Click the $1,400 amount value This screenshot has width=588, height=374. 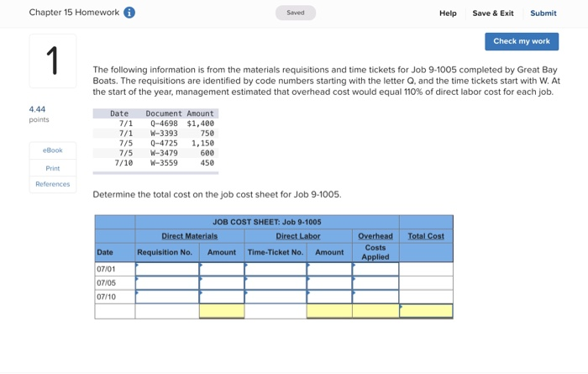[200, 124]
